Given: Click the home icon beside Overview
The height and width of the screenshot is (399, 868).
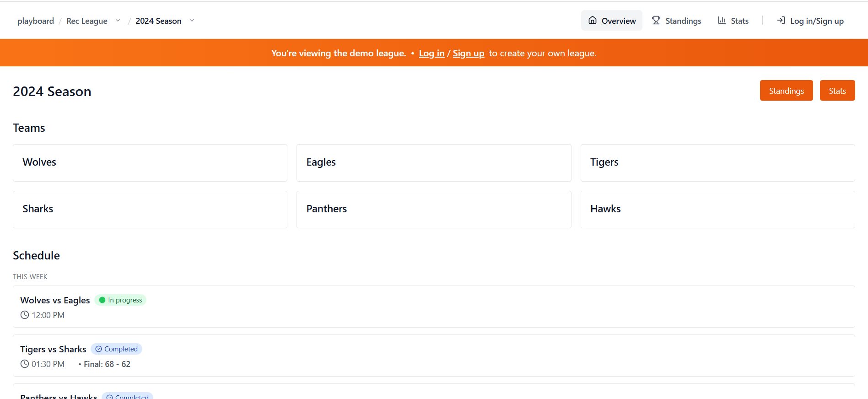Looking at the screenshot, I should click(593, 21).
